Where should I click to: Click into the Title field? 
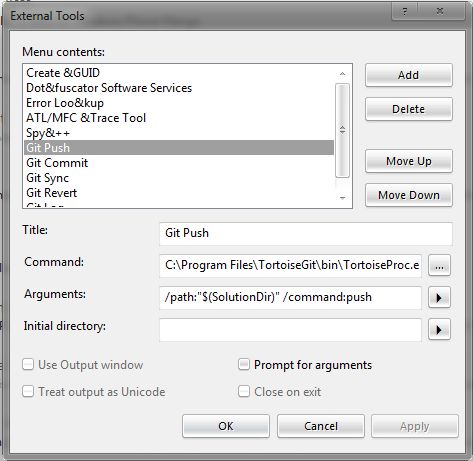coord(306,233)
